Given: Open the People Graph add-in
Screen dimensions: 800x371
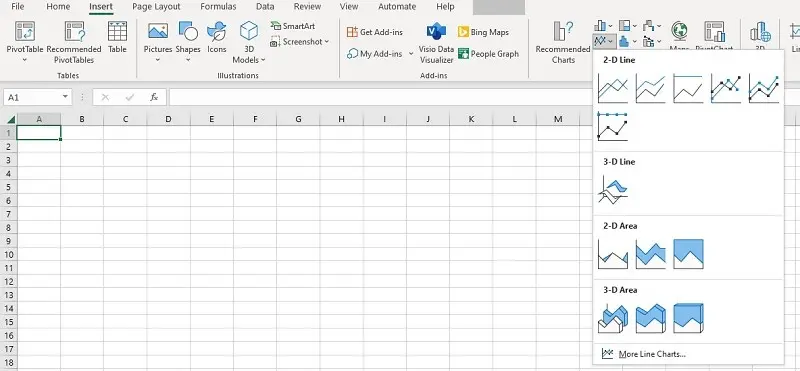Looking at the screenshot, I should coord(488,54).
